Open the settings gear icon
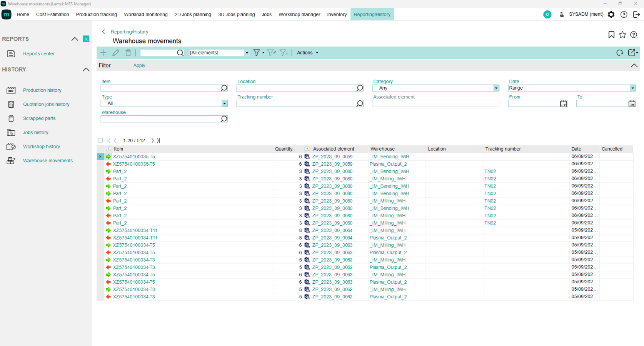 click(x=611, y=15)
